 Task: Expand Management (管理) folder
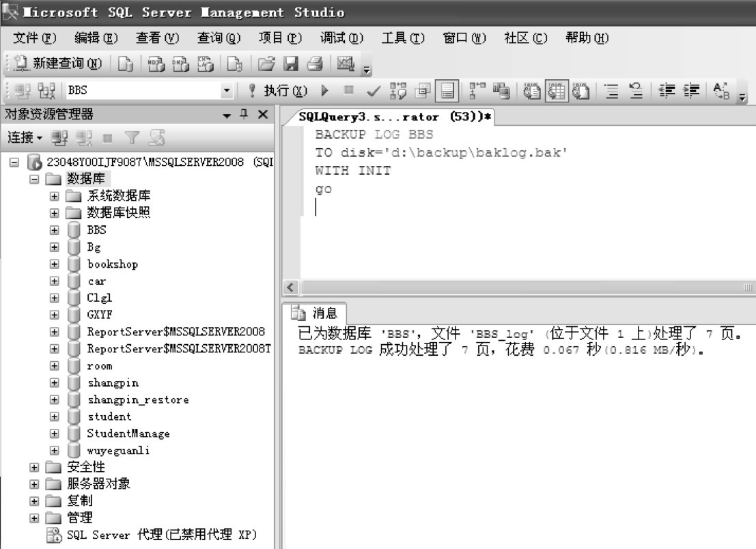(34, 518)
